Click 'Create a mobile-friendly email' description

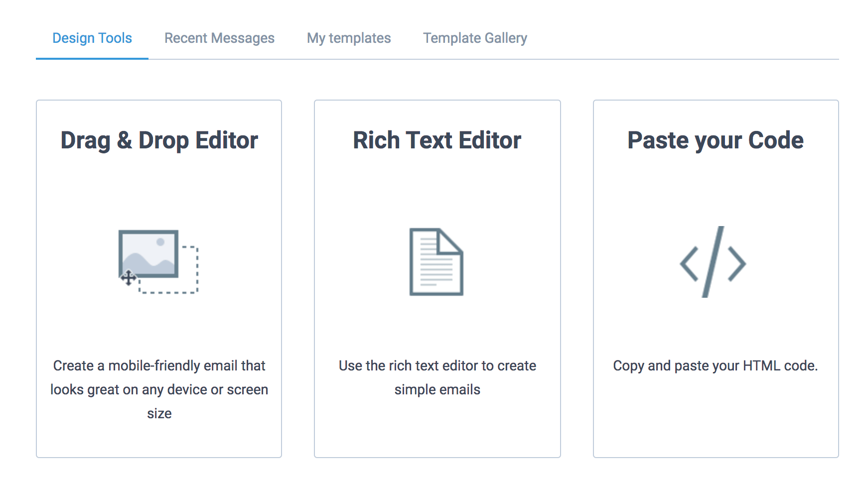[159, 389]
